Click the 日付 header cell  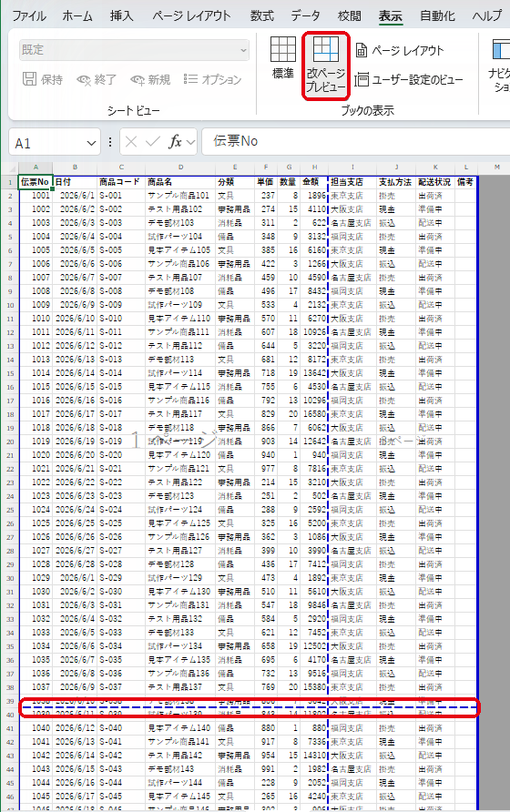point(75,182)
